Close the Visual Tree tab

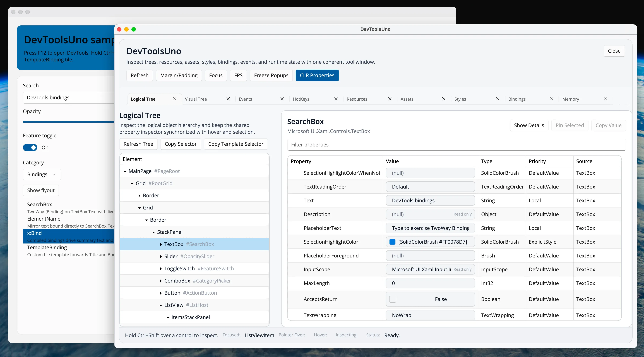[x=228, y=99]
